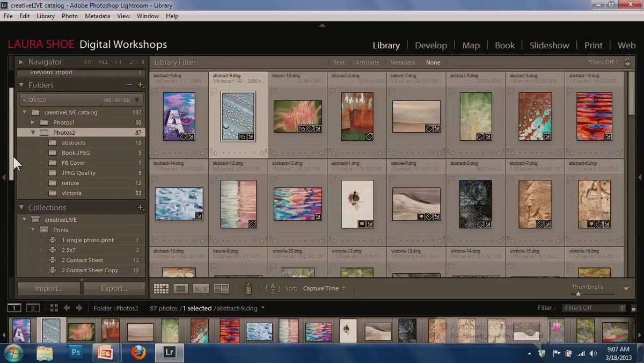Toggle the flag on abstract-5.dng cell

510,91
